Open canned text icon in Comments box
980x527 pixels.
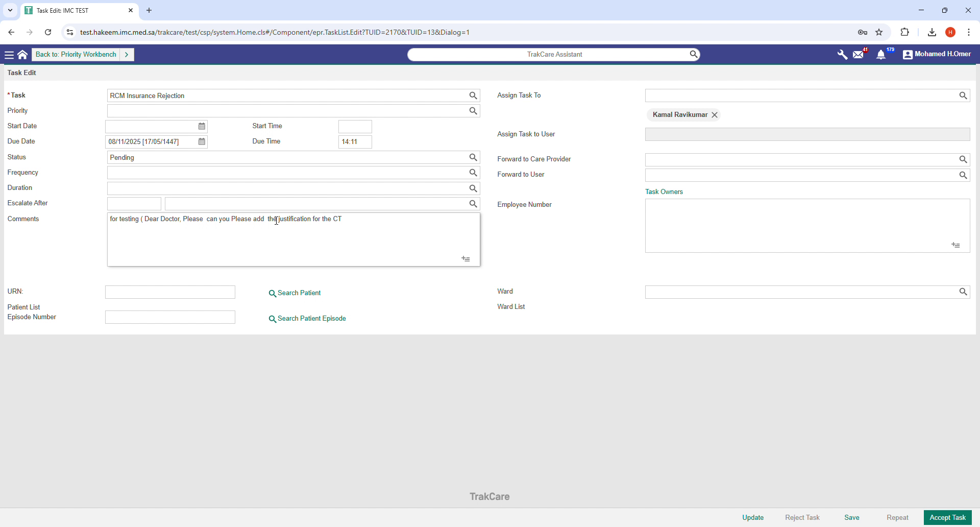(x=465, y=259)
